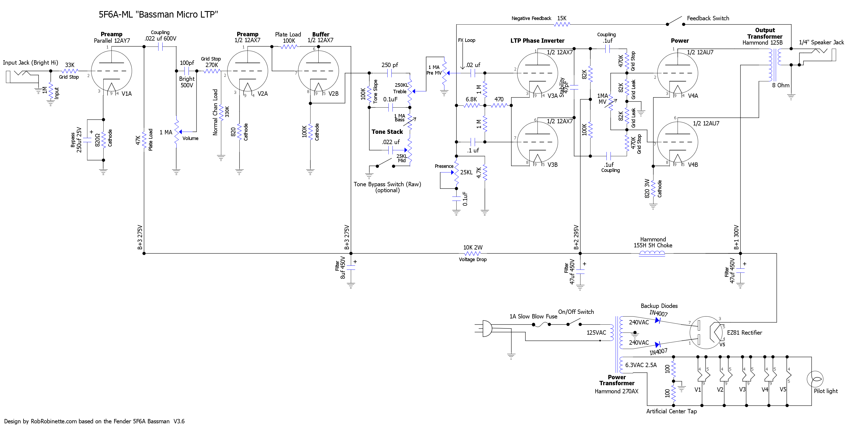Toggle the Tone Bypass Switch contacts
Image resolution: width=868 pixels, height=429 pixels.
pyautogui.click(x=385, y=163)
